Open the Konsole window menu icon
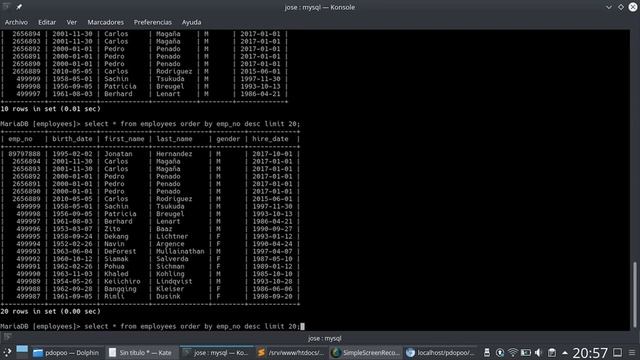 click(7, 7)
